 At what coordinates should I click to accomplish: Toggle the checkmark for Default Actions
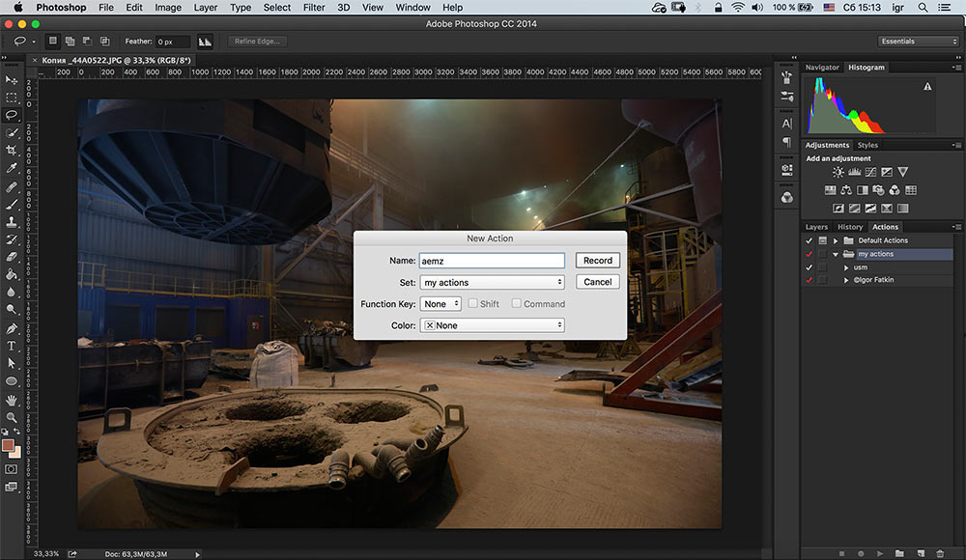(810, 240)
